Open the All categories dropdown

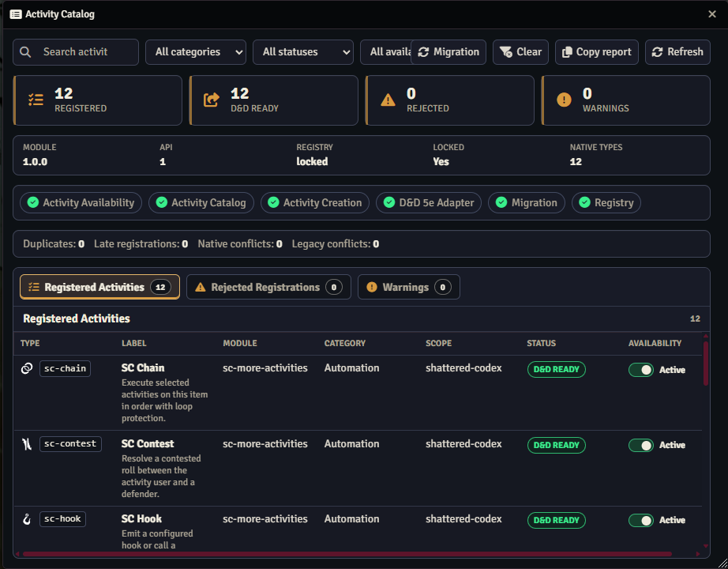coord(196,52)
